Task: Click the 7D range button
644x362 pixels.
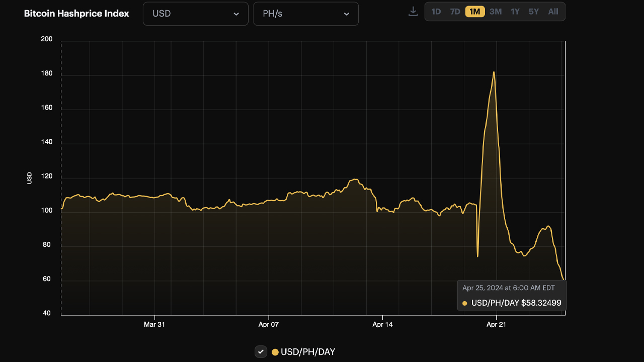Action: pyautogui.click(x=454, y=11)
